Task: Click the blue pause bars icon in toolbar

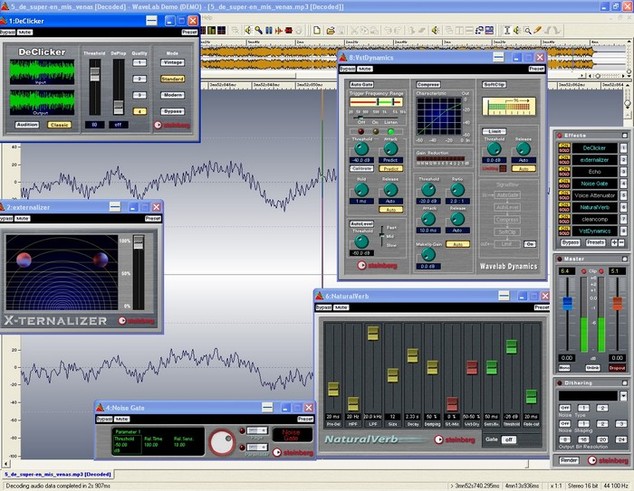Action: (268, 30)
